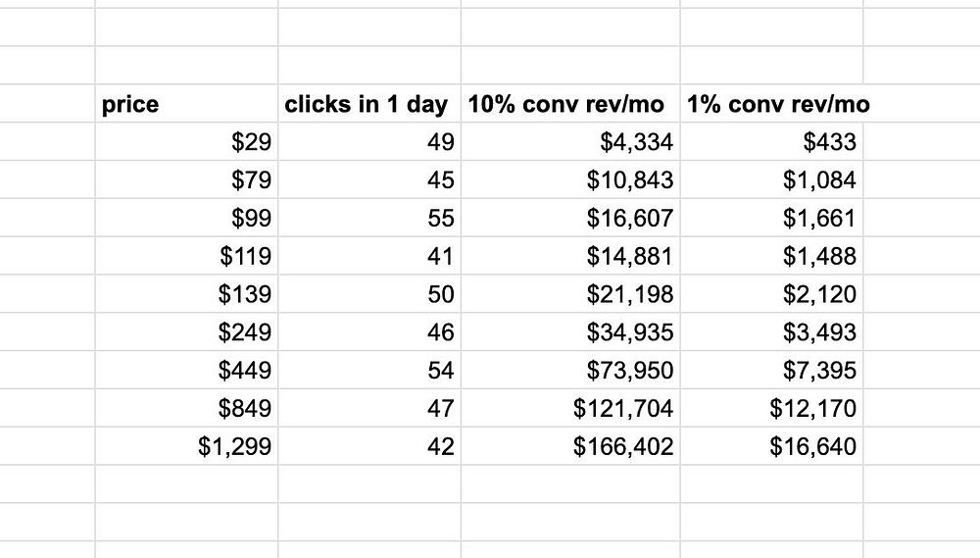Click the $1,299 price cell
980x558 pixels.
tap(186, 446)
